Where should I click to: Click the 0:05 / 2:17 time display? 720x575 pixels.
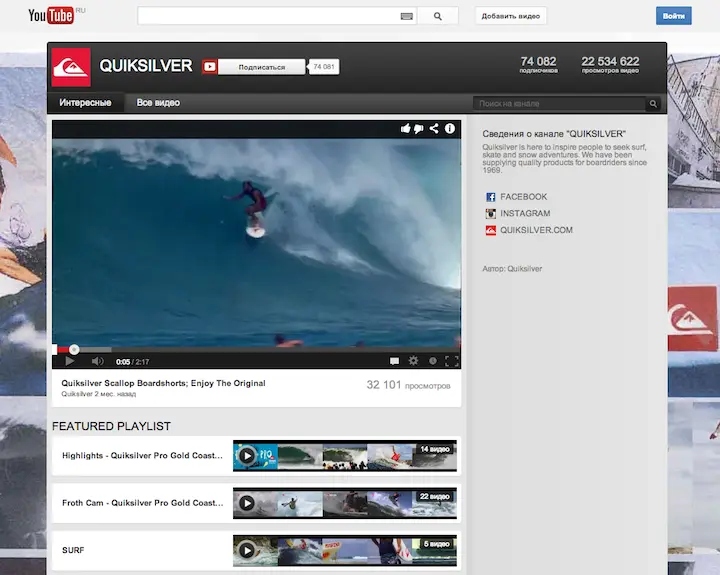[x=133, y=362]
